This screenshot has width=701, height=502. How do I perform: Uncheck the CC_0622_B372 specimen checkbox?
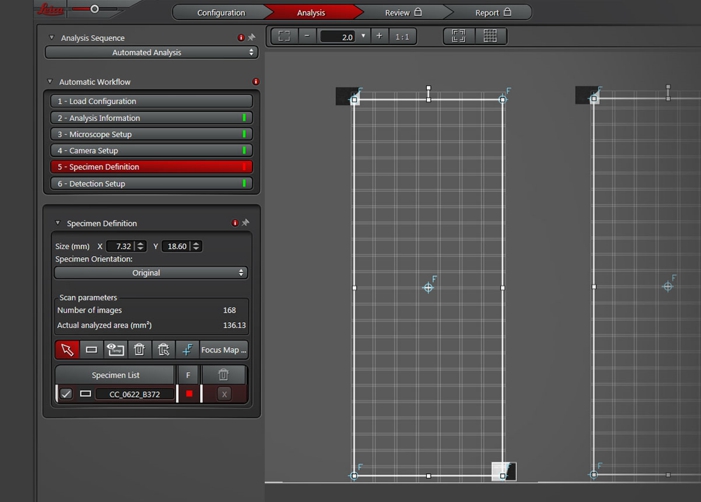pos(66,394)
